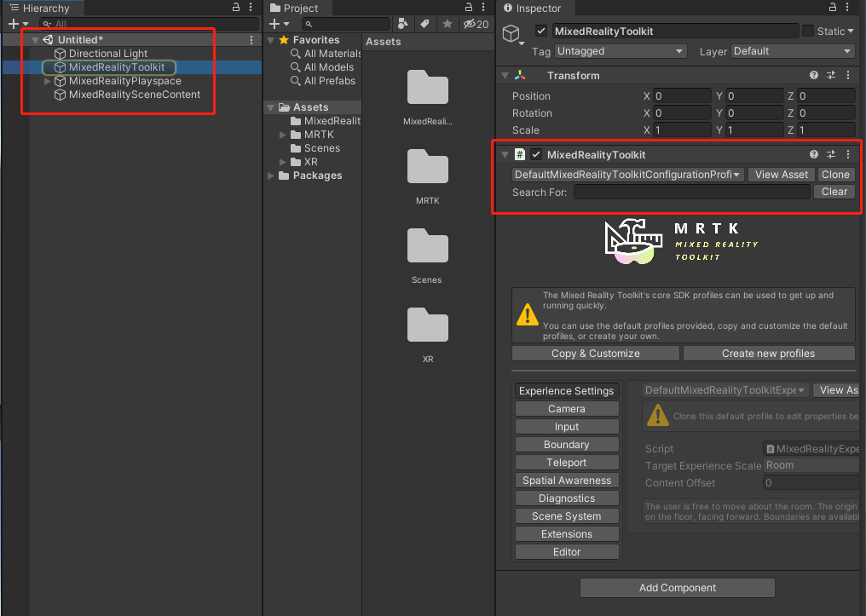The height and width of the screenshot is (616, 866).
Task: Select the XR folder thumbnail in Assets
Action: pyautogui.click(x=428, y=325)
